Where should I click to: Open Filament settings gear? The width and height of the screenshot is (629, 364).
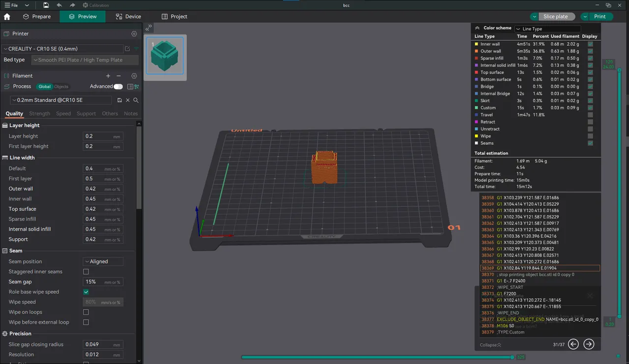pos(134,76)
